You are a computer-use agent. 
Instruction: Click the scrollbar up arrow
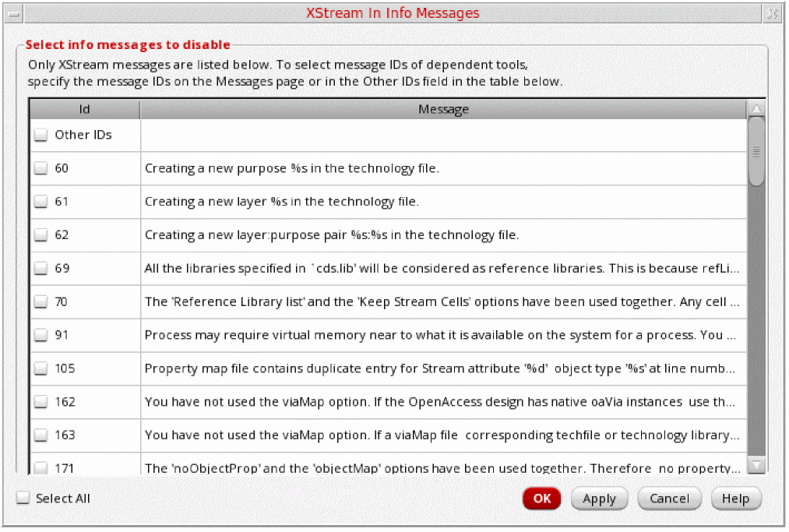point(756,109)
